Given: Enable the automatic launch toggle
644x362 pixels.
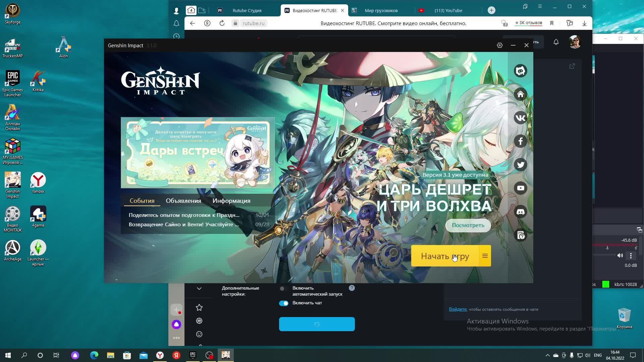Looking at the screenshot, I should click(283, 289).
